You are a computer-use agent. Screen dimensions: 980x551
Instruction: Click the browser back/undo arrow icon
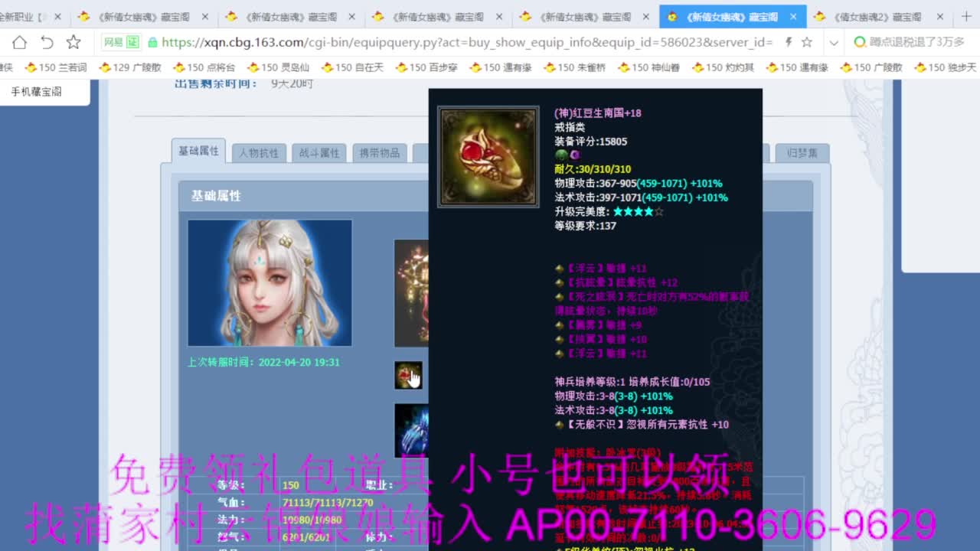pos(47,42)
